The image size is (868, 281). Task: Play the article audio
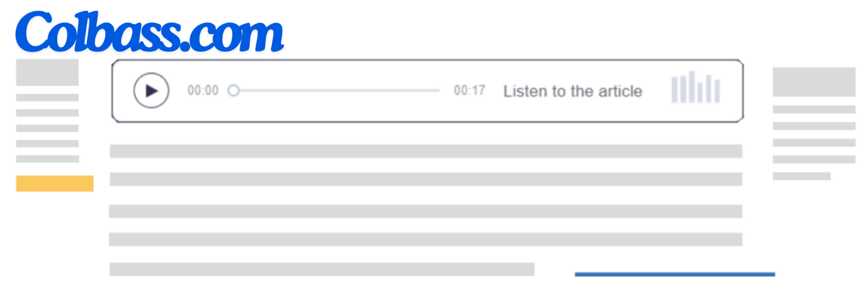point(151,90)
